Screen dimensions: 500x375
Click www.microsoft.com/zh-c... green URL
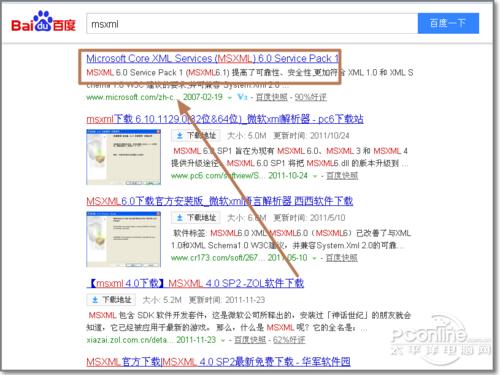coord(132,97)
